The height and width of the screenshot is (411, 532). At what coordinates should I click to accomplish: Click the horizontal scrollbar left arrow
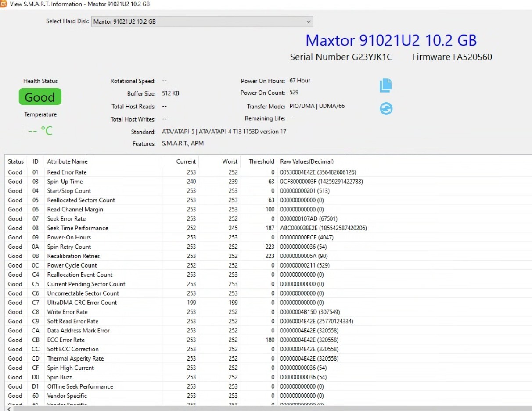coord(10,408)
